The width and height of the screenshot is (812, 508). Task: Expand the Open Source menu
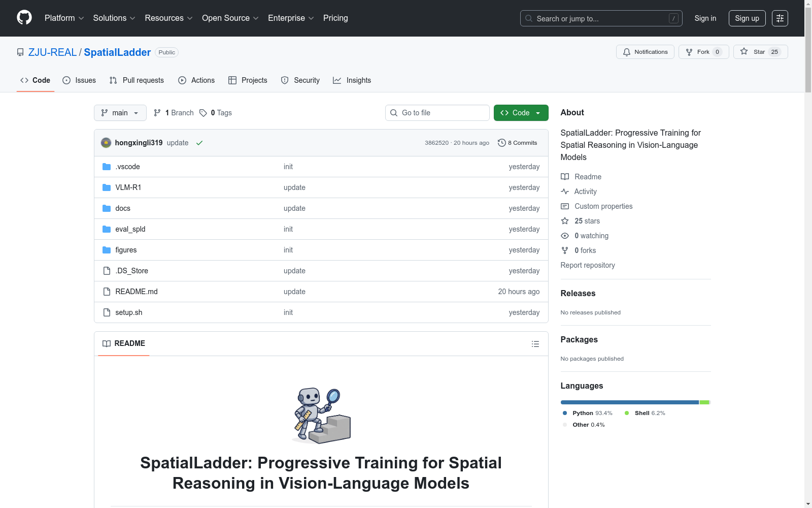(x=230, y=18)
